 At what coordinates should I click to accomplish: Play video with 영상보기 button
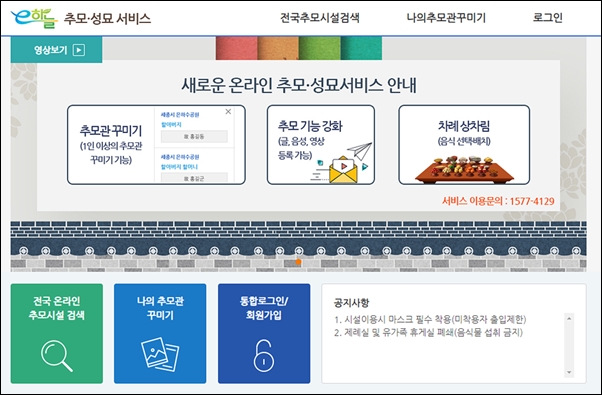(x=56, y=50)
